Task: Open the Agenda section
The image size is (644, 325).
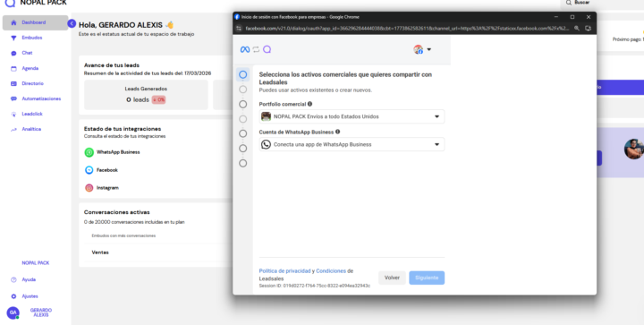Action: (x=30, y=68)
